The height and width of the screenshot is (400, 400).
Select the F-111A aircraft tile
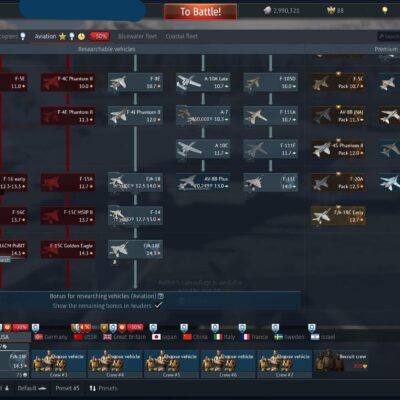click(271, 116)
